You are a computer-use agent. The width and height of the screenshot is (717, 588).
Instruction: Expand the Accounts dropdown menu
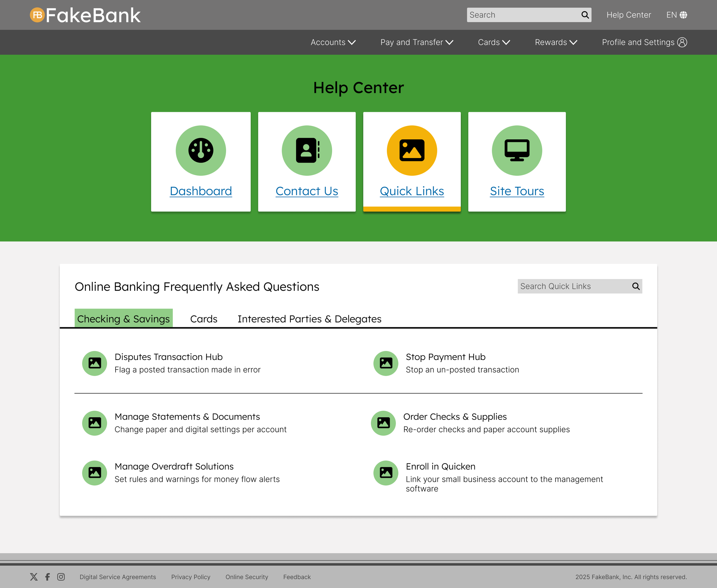333,42
